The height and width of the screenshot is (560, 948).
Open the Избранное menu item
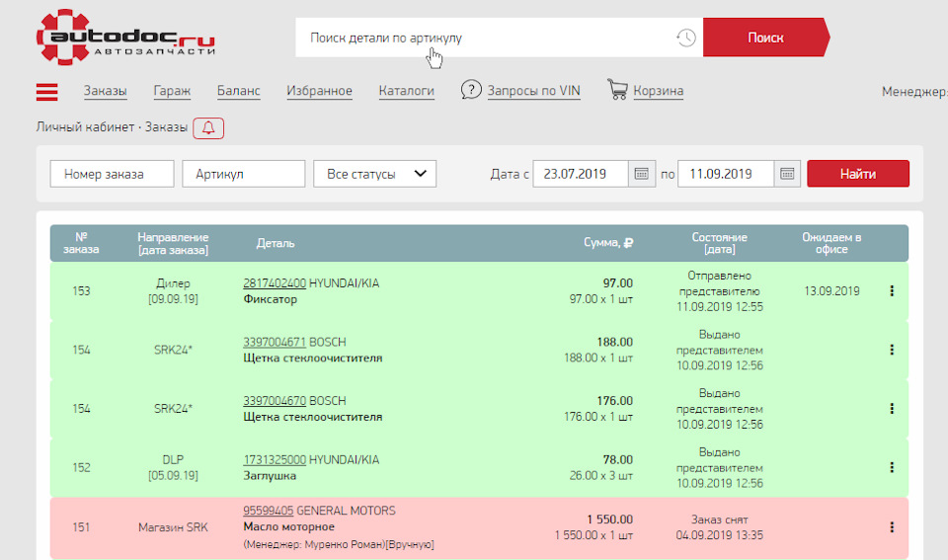(319, 91)
